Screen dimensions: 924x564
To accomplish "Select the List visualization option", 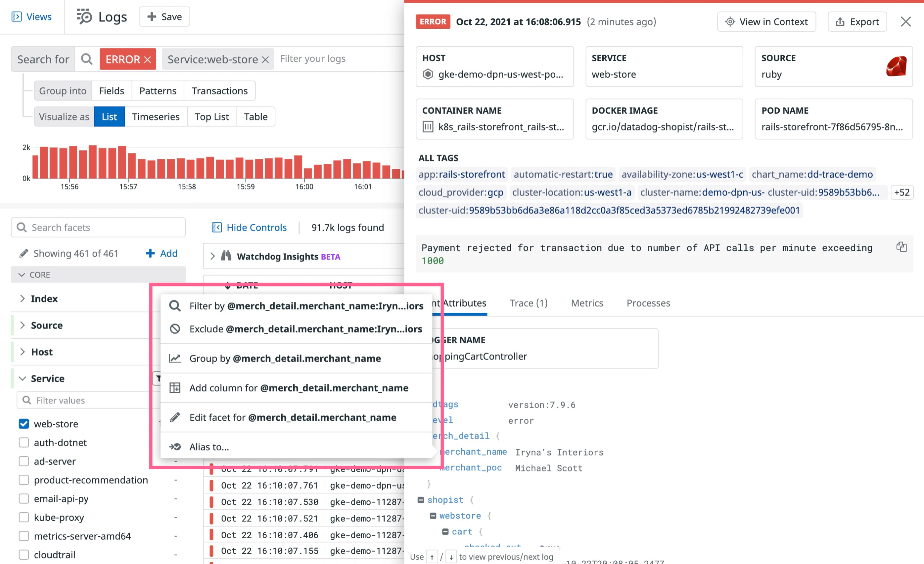I will (109, 117).
